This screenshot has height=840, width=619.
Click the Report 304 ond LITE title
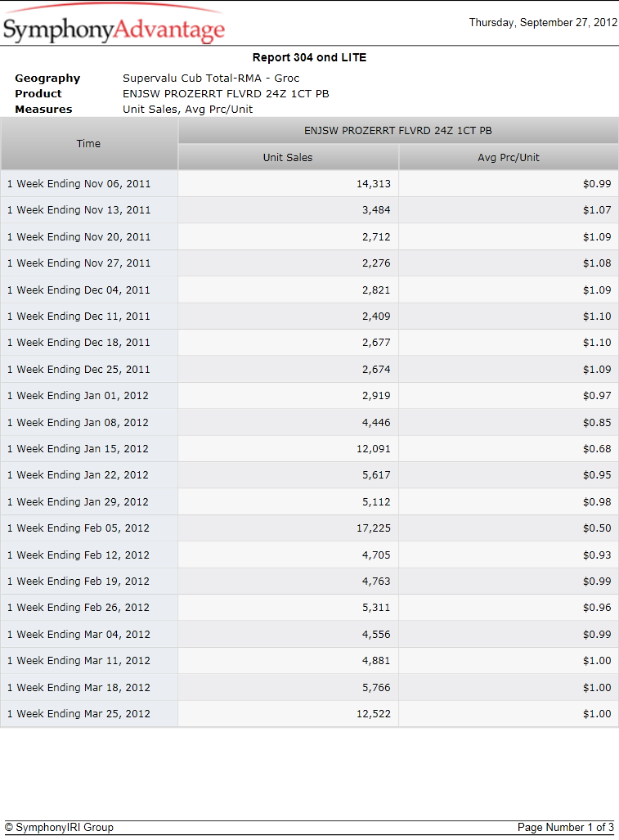pos(309,57)
